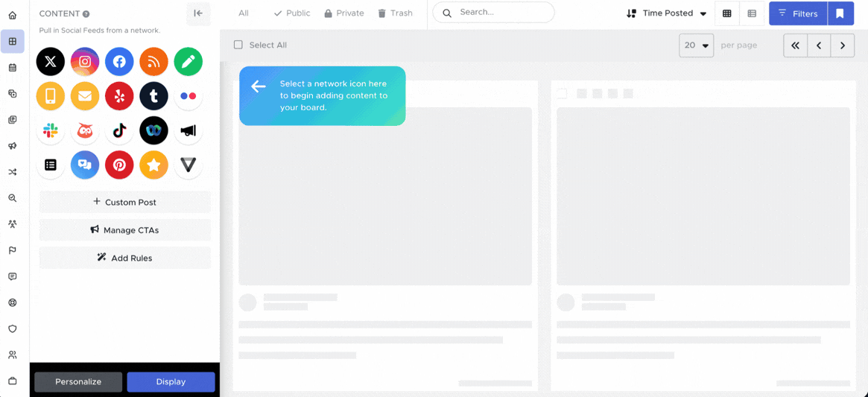Select the Facebook network icon
The width and height of the screenshot is (868, 397).
point(119,62)
